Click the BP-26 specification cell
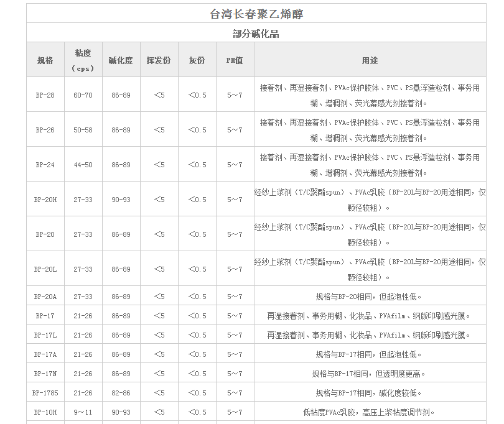 pos(45,130)
